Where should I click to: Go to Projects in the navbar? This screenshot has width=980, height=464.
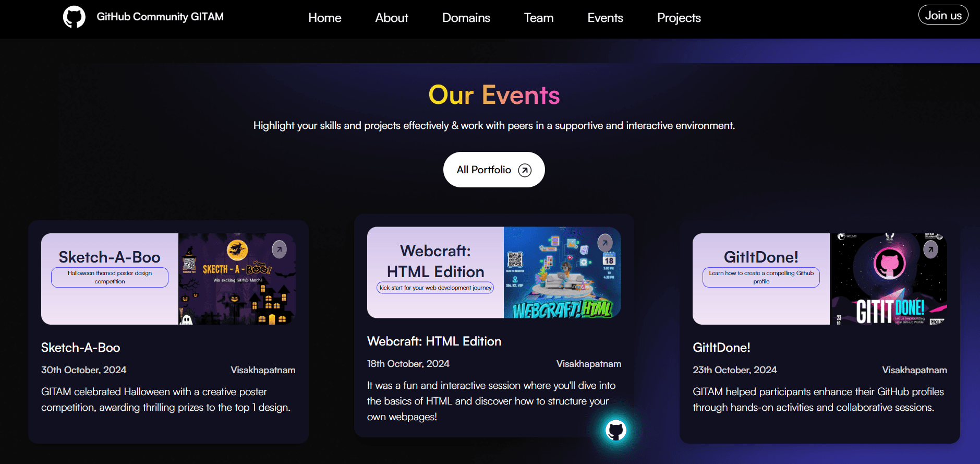(679, 18)
